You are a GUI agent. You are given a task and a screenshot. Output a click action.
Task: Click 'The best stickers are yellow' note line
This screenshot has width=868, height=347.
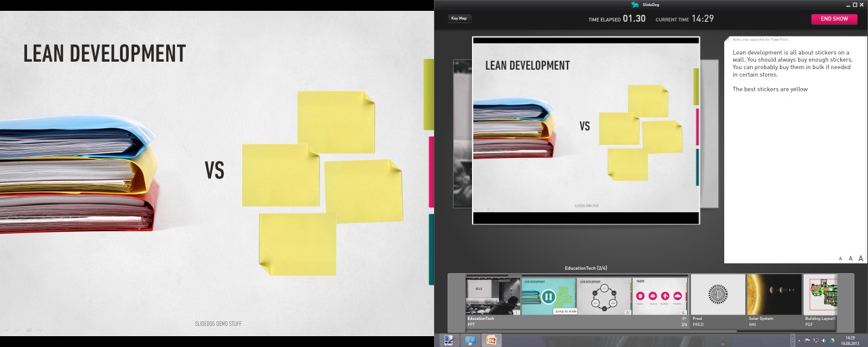click(x=770, y=89)
